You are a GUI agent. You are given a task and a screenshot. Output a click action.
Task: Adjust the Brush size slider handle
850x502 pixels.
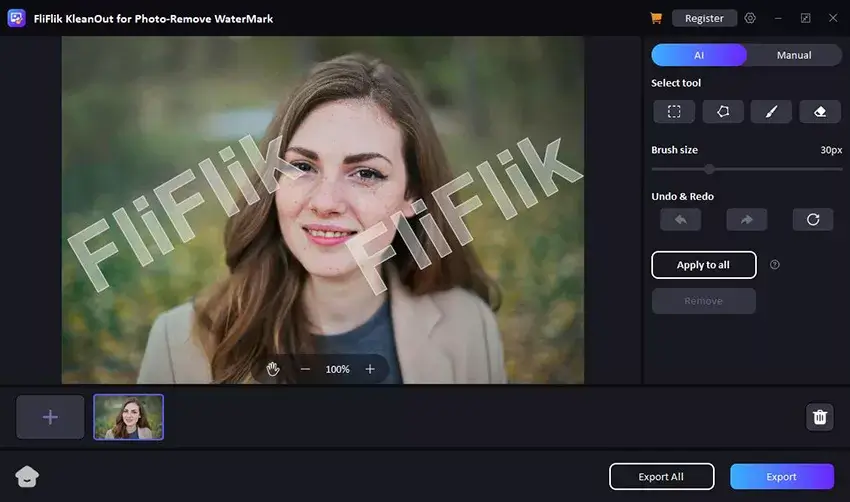click(x=709, y=169)
